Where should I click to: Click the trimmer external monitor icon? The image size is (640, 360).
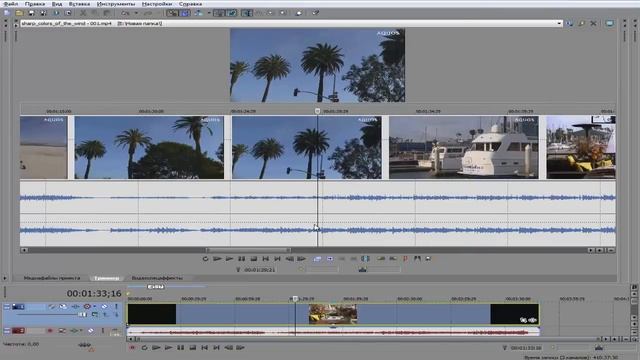click(x=610, y=24)
